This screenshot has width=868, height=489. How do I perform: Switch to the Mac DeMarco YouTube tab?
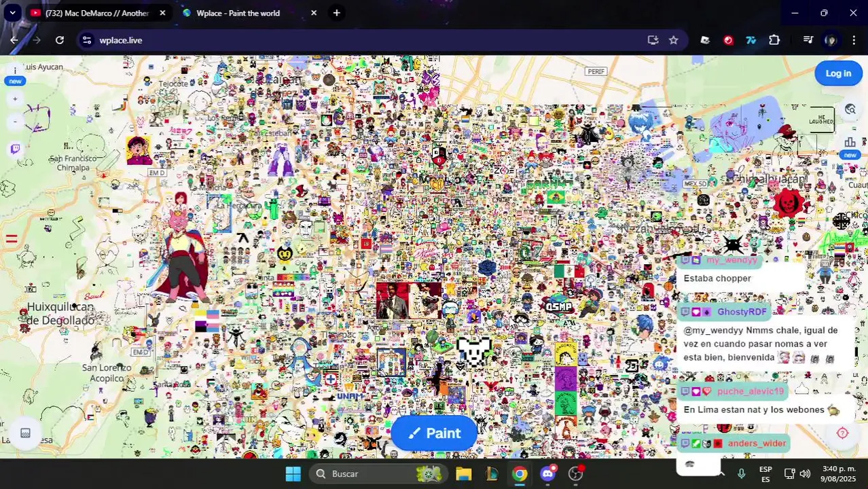pyautogui.click(x=97, y=13)
